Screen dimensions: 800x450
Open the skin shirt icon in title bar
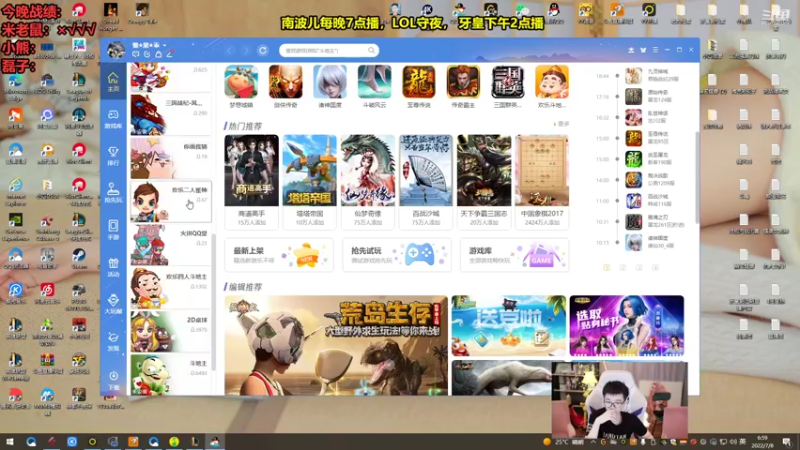[x=643, y=50]
